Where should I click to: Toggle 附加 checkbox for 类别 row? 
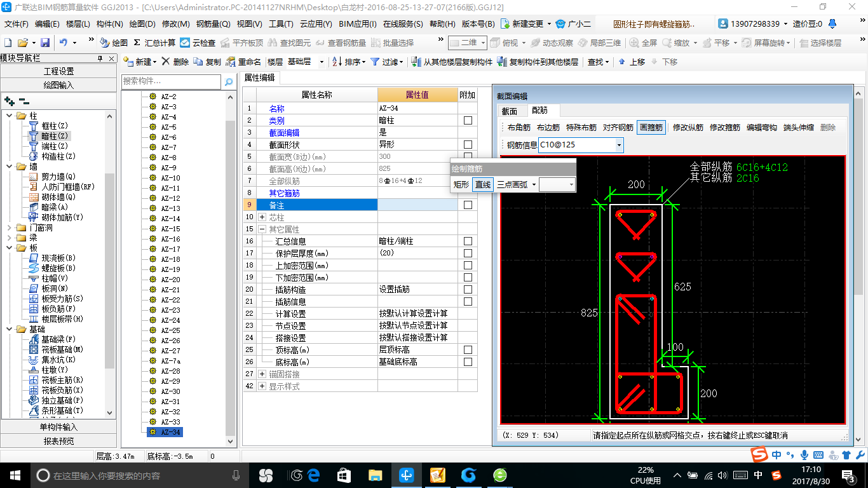468,120
